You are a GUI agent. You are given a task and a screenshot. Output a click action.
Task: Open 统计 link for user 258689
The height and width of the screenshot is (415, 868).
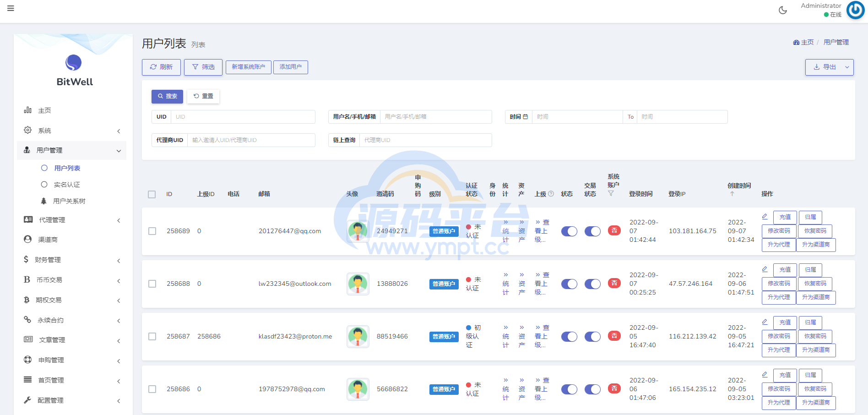tap(505, 231)
